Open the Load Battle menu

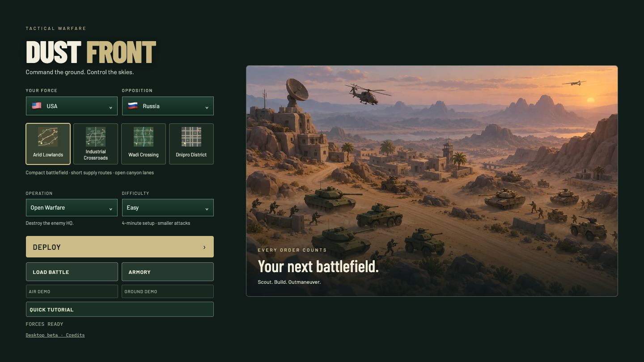[72, 272]
